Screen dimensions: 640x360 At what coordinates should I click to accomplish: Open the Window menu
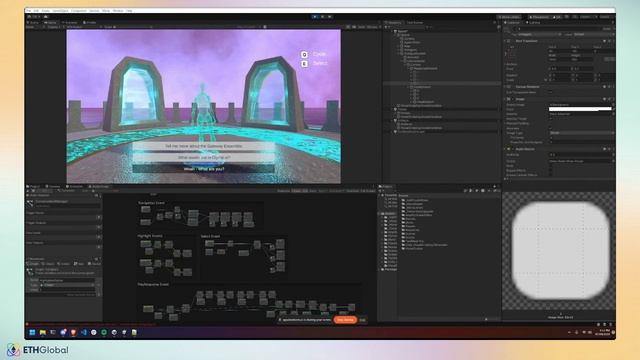(x=118, y=11)
